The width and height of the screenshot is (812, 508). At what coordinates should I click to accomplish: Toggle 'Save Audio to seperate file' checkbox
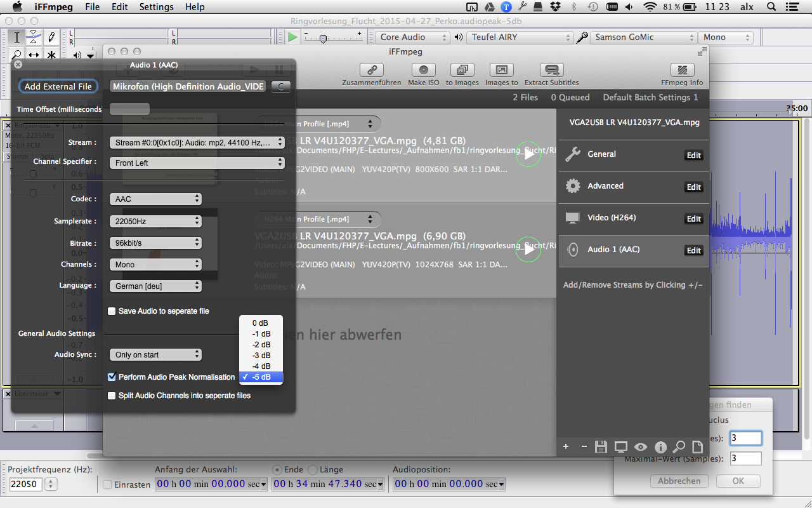pos(112,311)
